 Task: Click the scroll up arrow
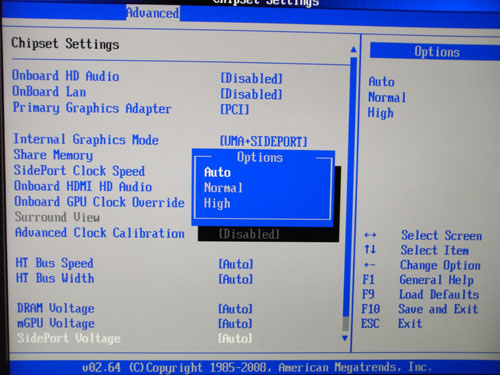tap(354, 50)
